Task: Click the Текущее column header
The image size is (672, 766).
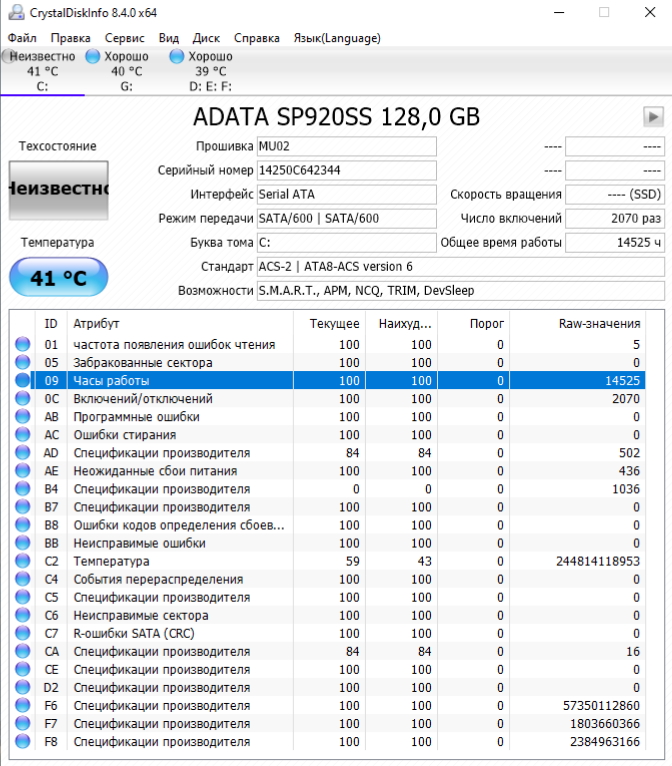Action: 329,323
